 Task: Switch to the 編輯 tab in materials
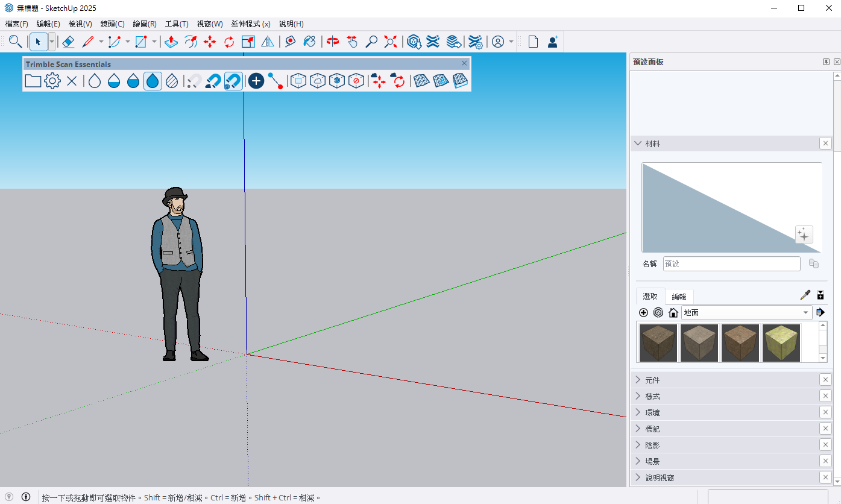pyautogui.click(x=679, y=297)
